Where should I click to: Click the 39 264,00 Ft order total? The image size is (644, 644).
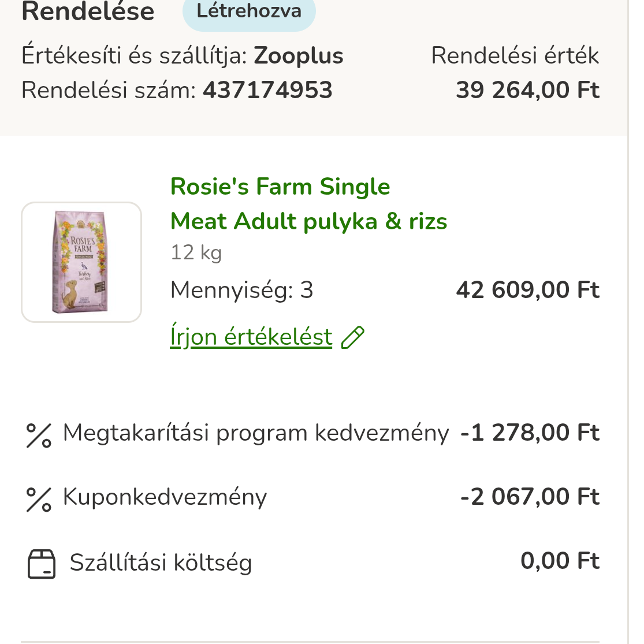(x=527, y=90)
